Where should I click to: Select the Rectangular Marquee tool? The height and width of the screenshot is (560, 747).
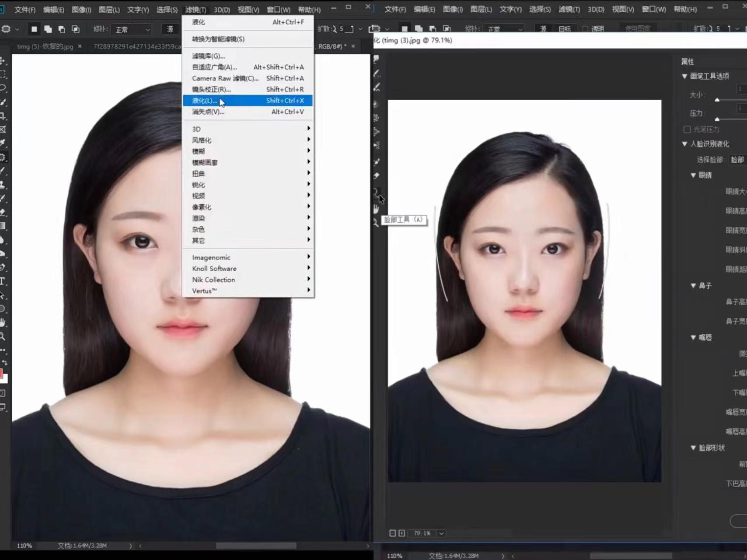[3, 74]
